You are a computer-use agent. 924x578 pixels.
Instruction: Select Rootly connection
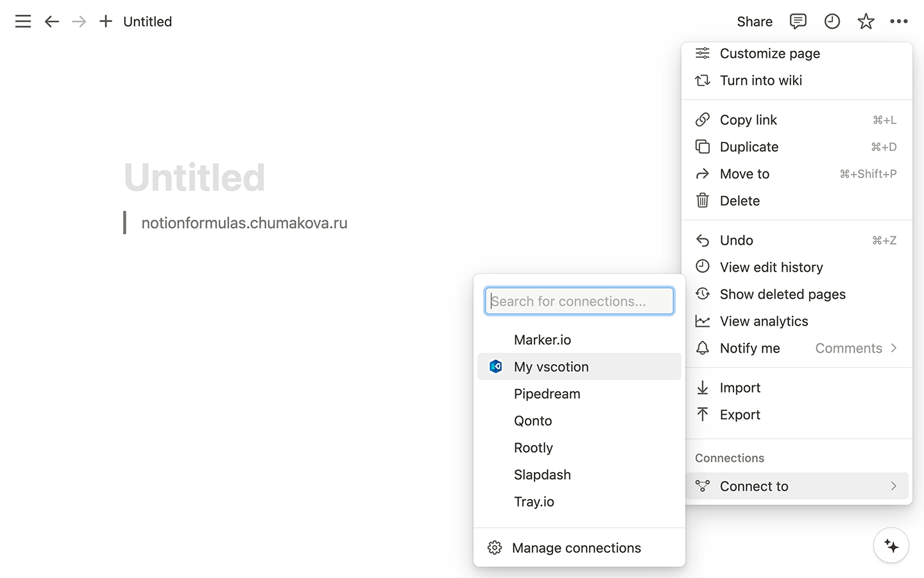(579, 448)
